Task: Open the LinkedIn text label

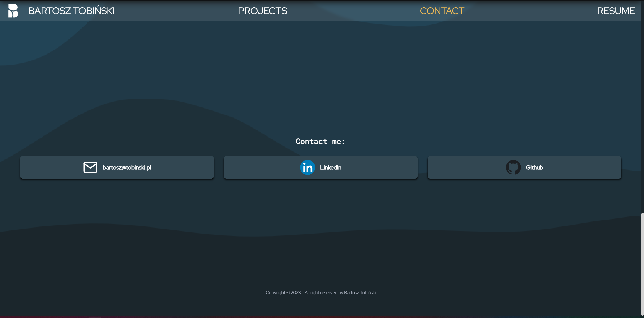Action: coord(331,168)
